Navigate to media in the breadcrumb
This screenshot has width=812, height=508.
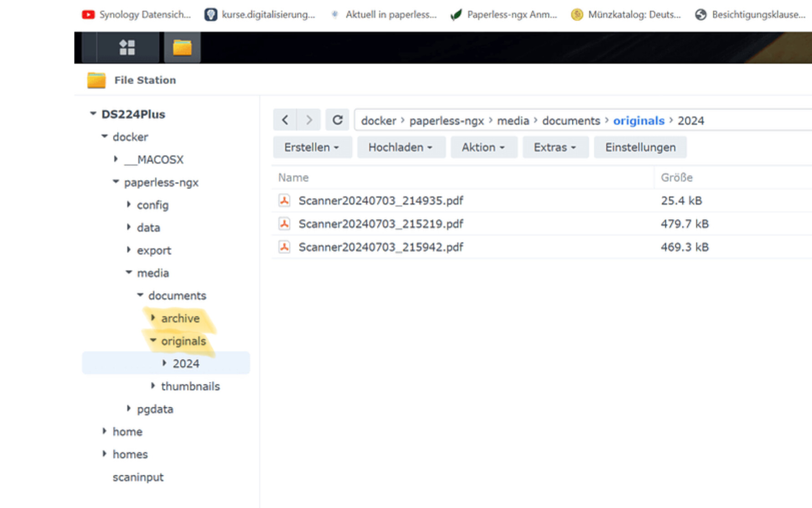tap(513, 121)
